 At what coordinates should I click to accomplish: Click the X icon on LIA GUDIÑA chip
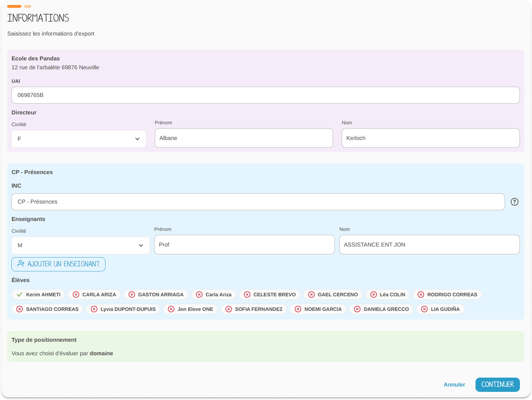[424, 309]
